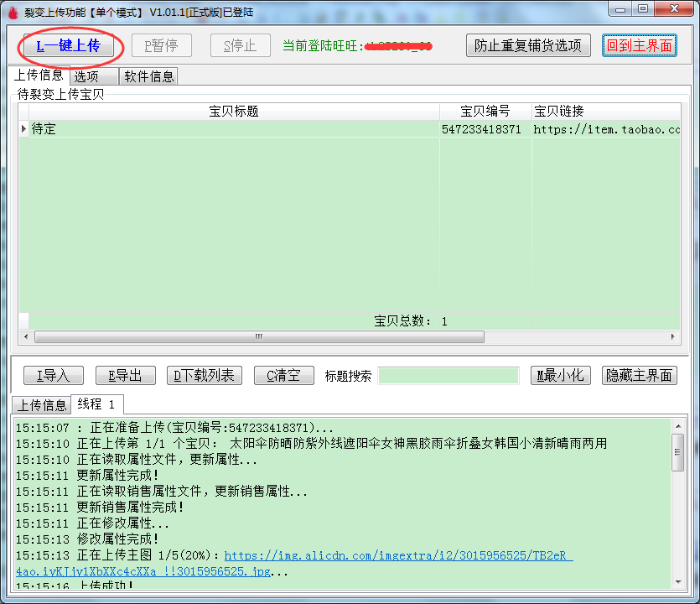
Task: Switch to the 软件信息 tab
Action: click(x=149, y=76)
